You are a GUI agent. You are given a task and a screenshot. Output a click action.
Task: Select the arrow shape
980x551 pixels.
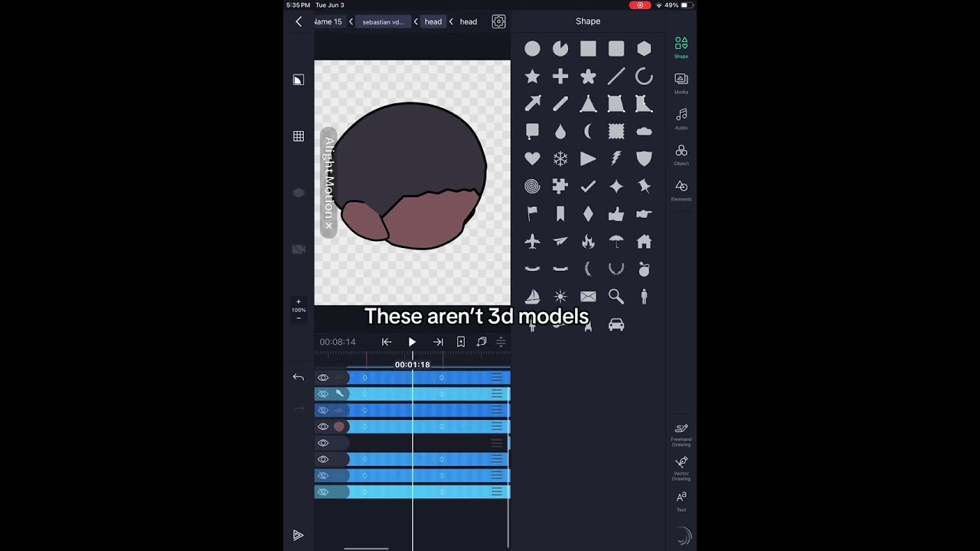click(532, 104)
